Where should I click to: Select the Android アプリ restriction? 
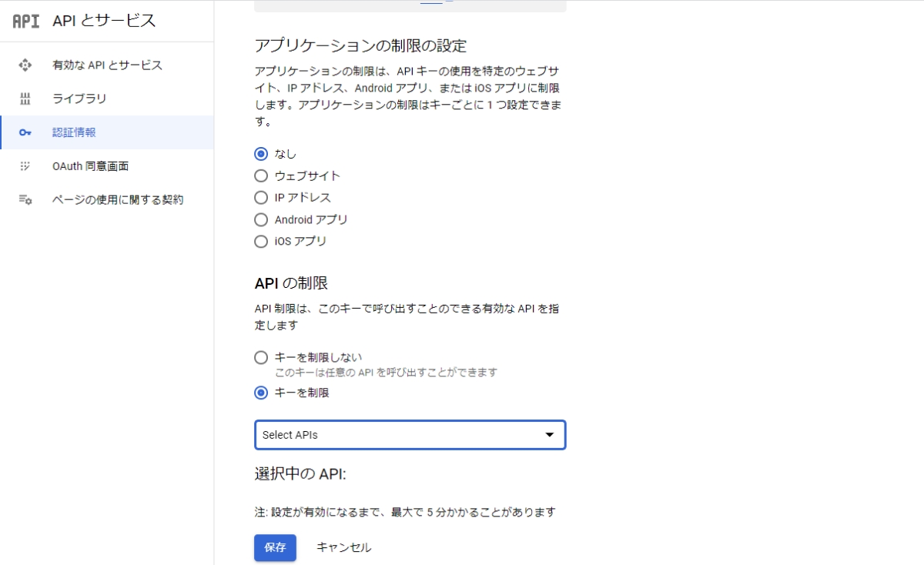click(260, 219)
